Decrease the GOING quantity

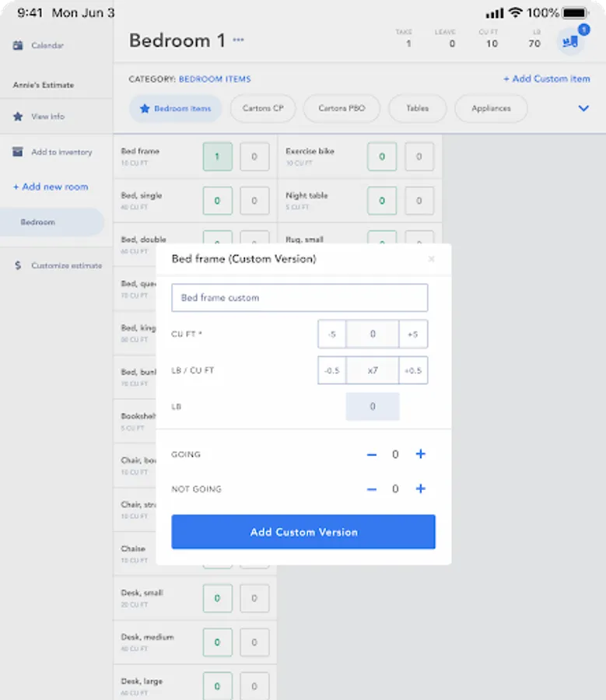[x=372, y=454]
